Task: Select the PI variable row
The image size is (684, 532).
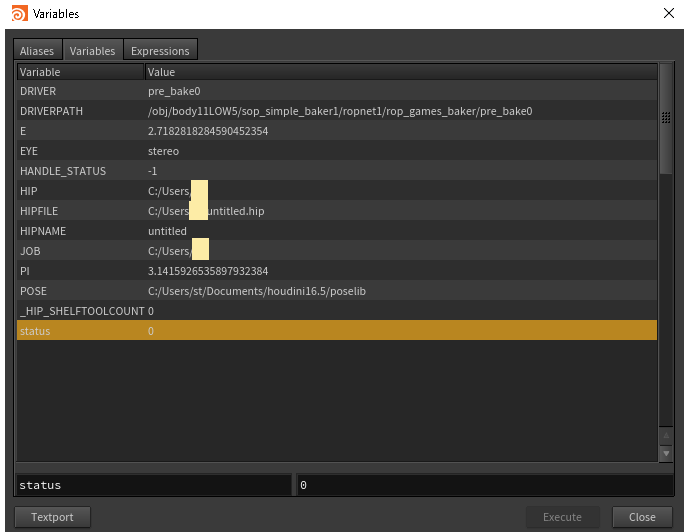Action: (x=337, y=271)
